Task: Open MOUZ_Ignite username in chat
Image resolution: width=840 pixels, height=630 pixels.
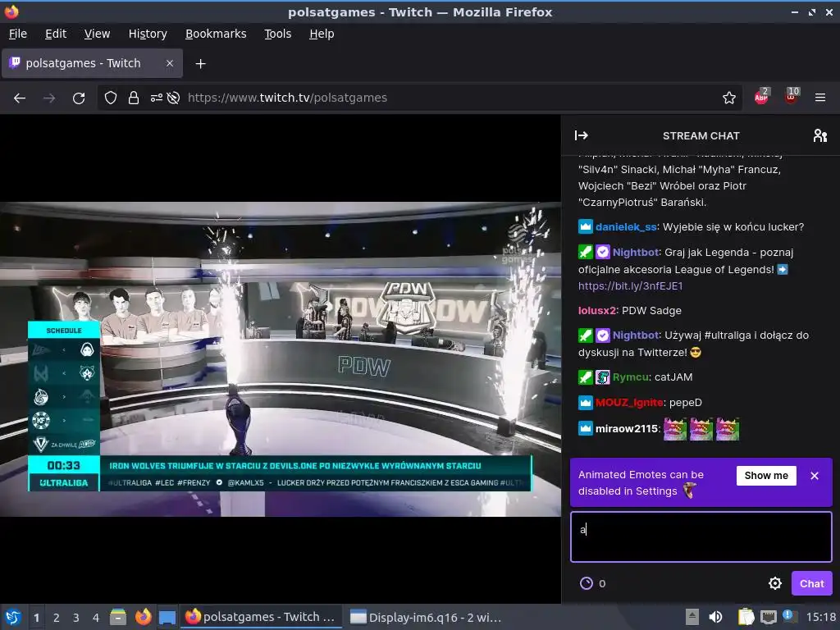Action: (629, 402)
